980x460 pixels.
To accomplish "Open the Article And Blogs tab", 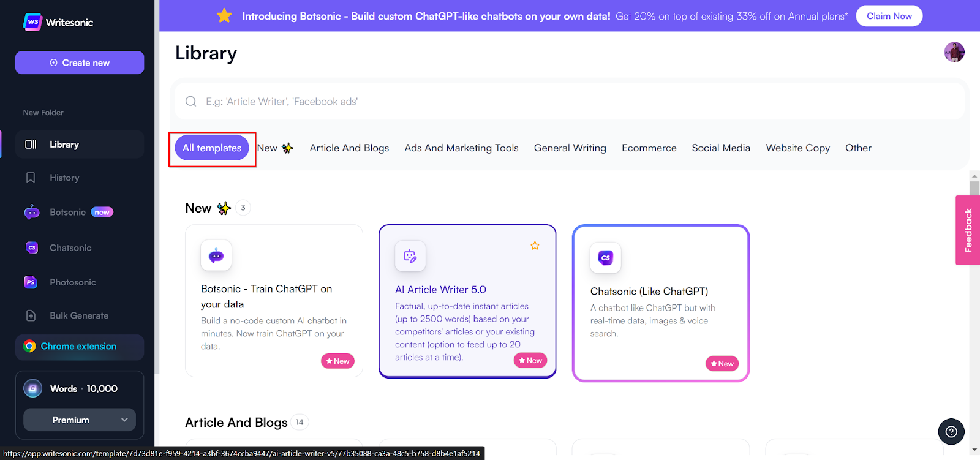I will tap(349, 148).
